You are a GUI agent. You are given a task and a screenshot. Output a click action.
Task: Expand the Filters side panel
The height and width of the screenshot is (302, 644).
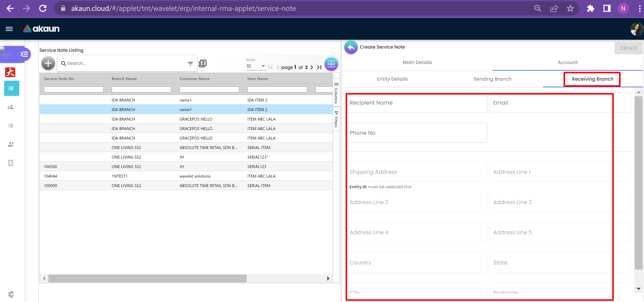[336, 120]
